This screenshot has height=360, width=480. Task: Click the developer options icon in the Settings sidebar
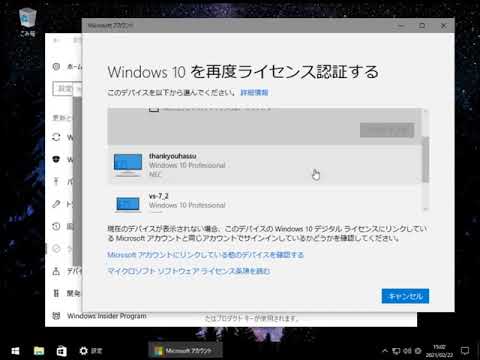pyautogui.click(x=56, y=293)
